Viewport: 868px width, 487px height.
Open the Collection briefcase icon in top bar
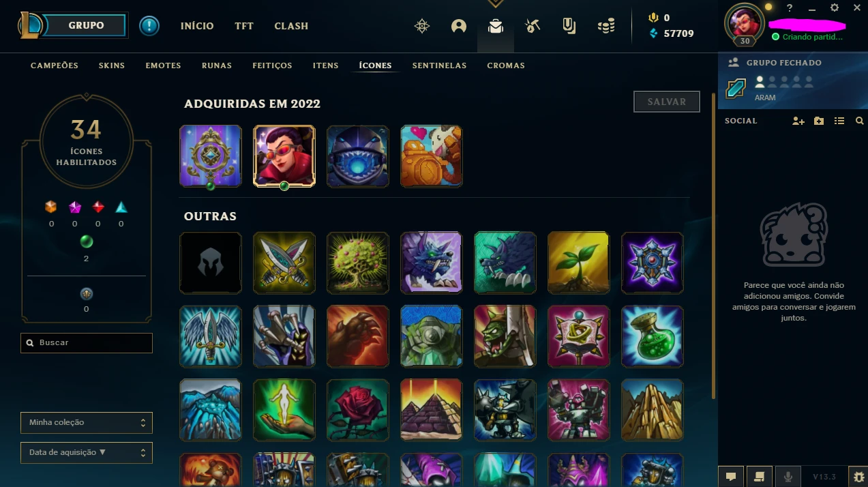coord(495,26)
